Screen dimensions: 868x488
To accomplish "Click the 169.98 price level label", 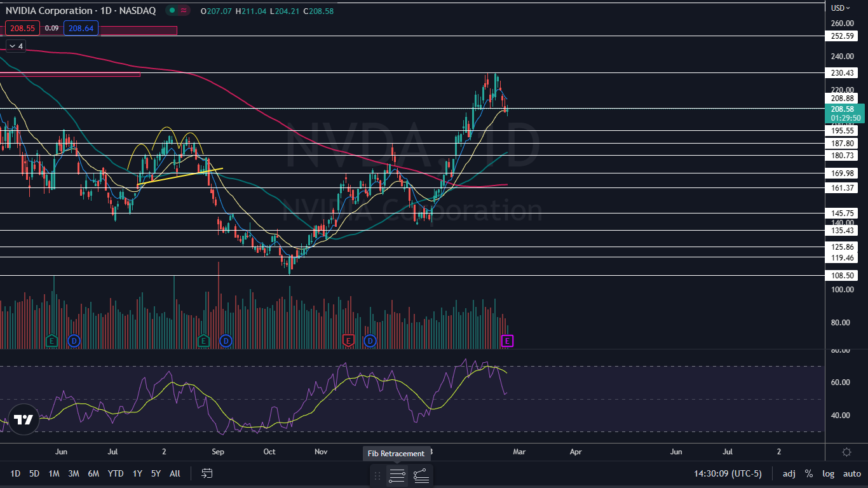I will 843,173.
